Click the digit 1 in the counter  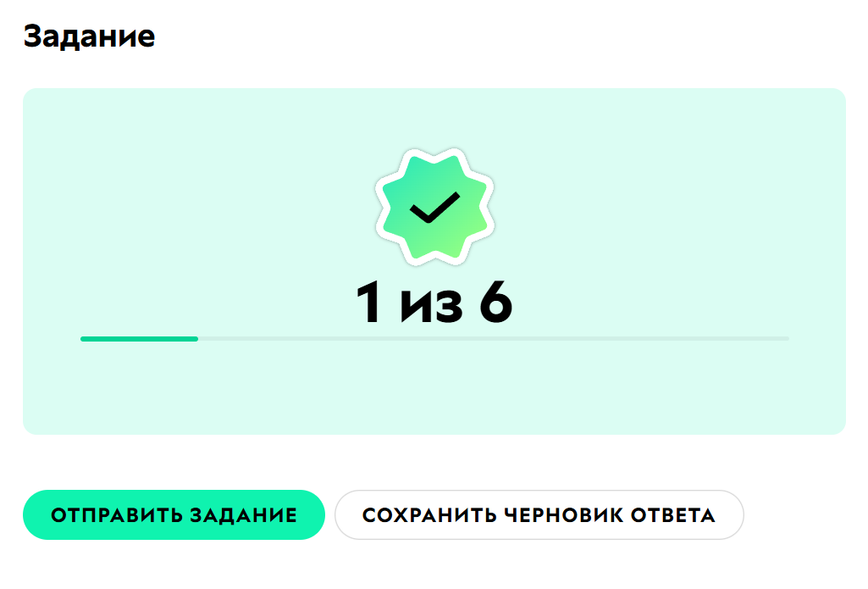point(368,302)
